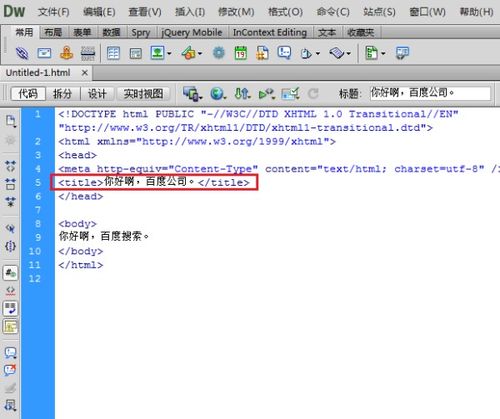Click the preview in browser globe icon
The height and width of the screenshot is (419, 500).
[x=218, y=94]
